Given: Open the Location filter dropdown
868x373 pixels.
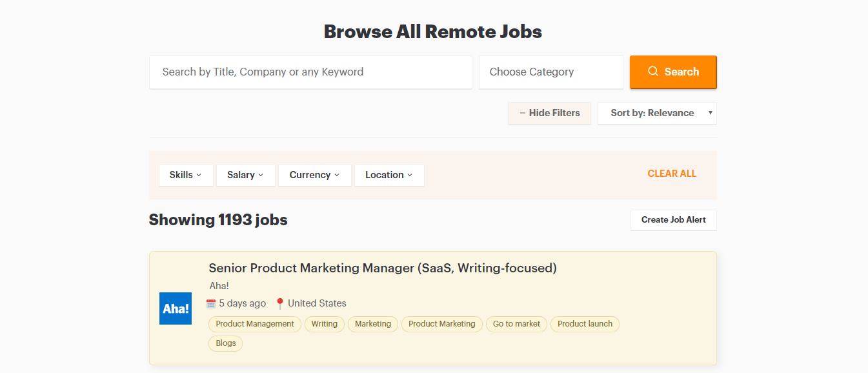Looking at the screenshot, I should pyautogui.click(x=389, y=175).
